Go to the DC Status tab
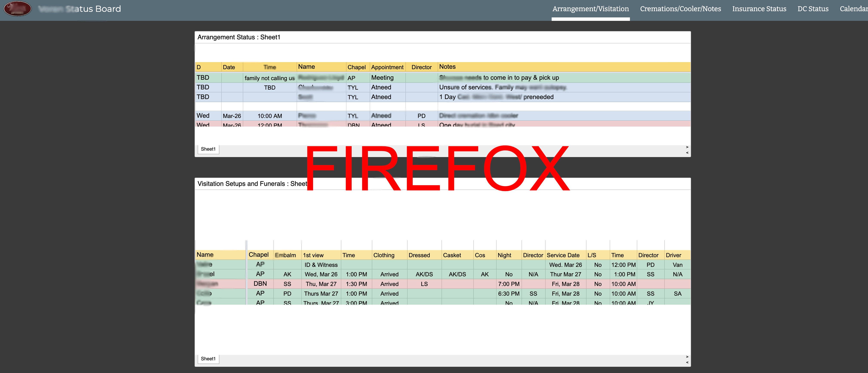Viewport: 868px width, 373px height. [813, 9]
